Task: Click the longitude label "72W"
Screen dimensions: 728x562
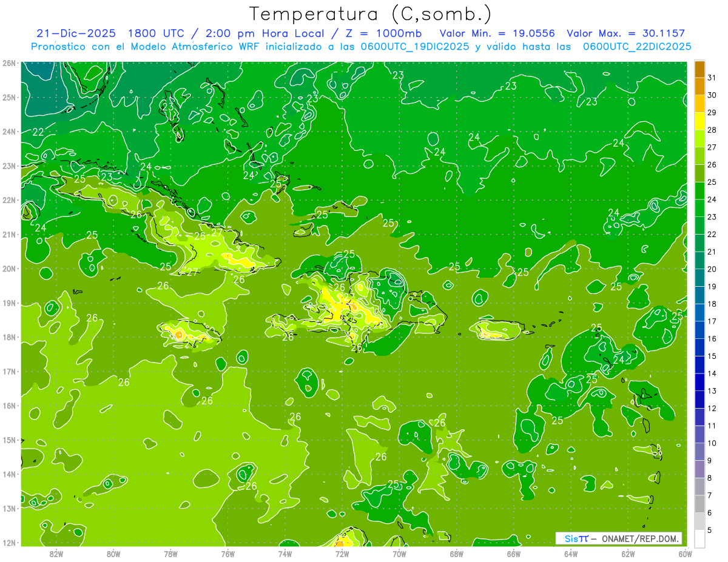Action: 342,554
